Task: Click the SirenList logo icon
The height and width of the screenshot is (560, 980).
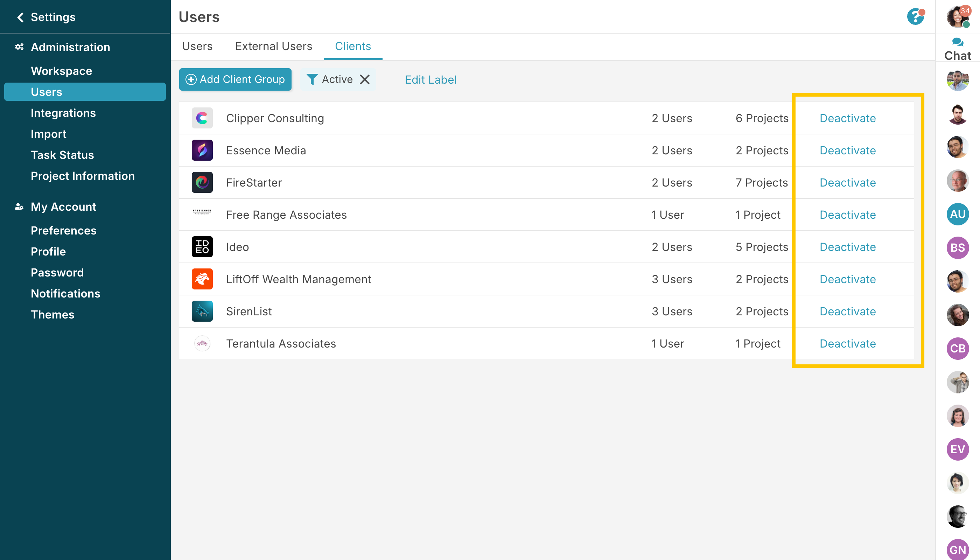Action: coord(202,311)
